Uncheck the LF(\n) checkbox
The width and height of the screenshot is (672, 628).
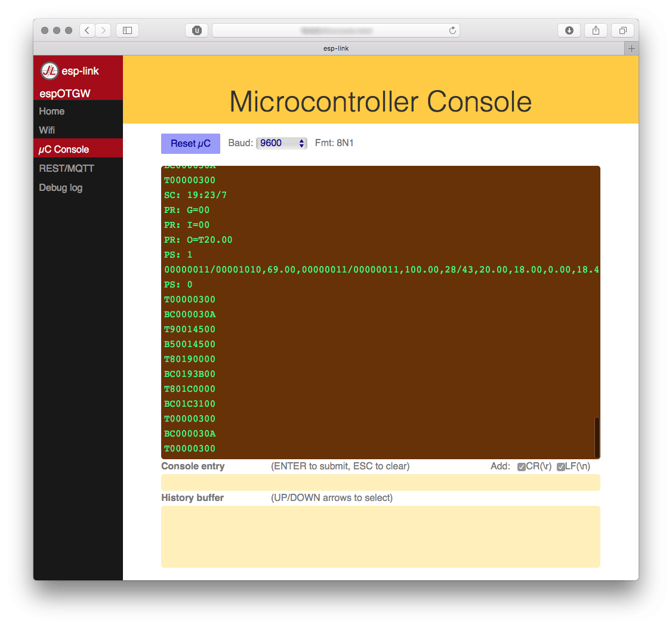pyautogui.click(x=561, y=467)
